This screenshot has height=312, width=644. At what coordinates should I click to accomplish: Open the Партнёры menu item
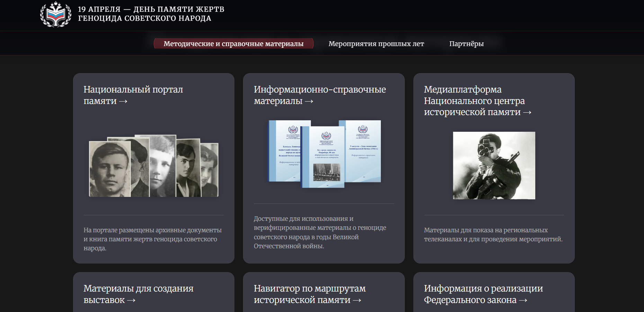[466, 44]
